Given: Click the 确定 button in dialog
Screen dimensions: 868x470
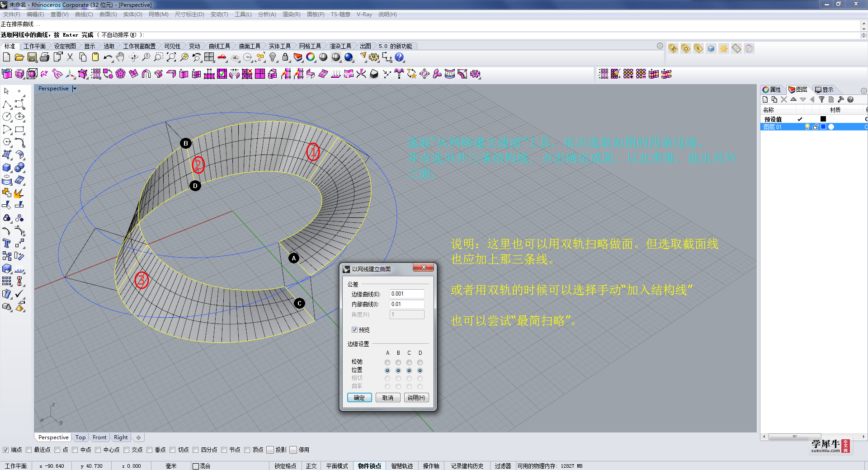Looking at the screenshot, I should point(359,398).
